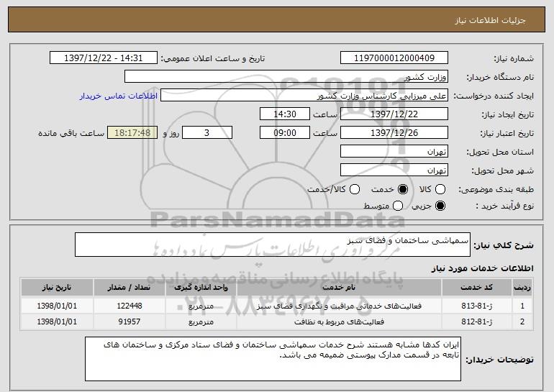Click the date 1398/01/01 in row 1
This screenshot has height=392, width=554.
click(57, 306)
